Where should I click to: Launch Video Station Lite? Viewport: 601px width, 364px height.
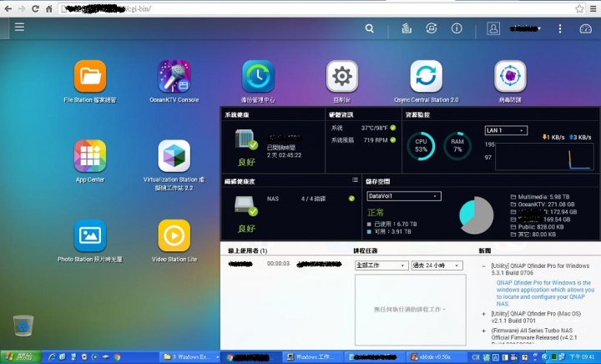click(174, 235)
